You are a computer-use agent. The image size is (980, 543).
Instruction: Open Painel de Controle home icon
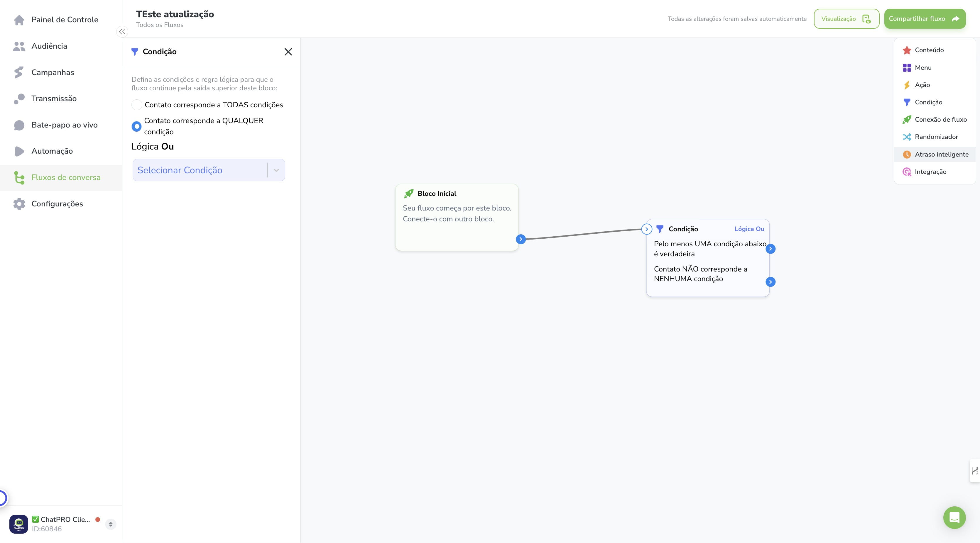click(19, 20)
